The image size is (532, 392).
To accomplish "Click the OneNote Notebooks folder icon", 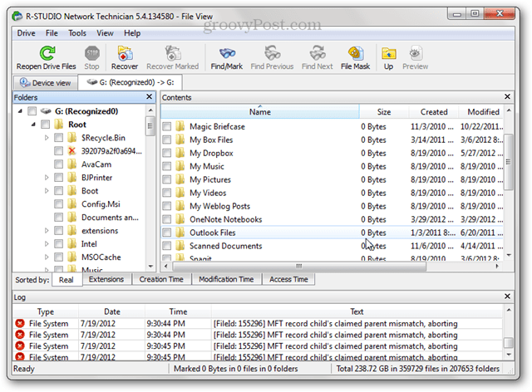I will [180, 219].
